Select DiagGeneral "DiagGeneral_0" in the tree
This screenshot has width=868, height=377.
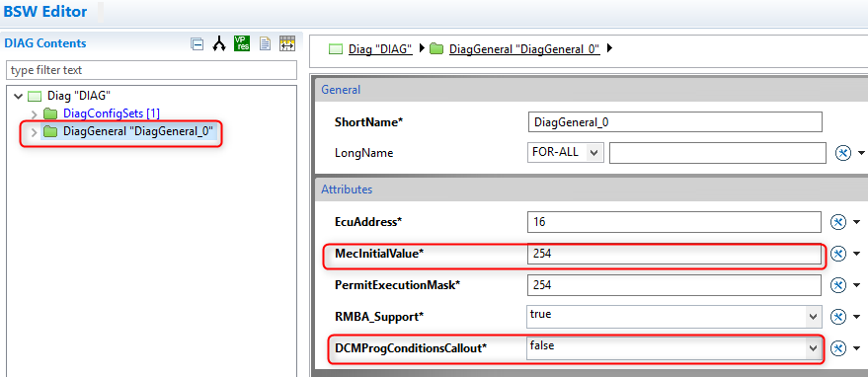138,132
